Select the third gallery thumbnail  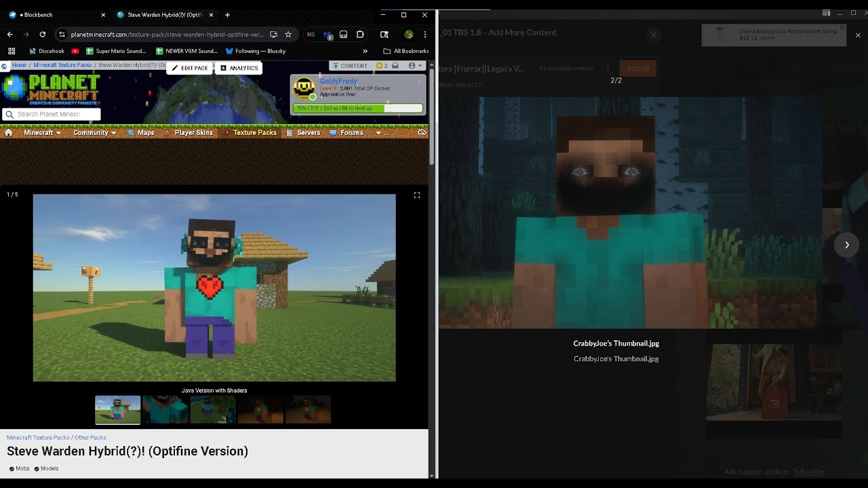(213, 410)
